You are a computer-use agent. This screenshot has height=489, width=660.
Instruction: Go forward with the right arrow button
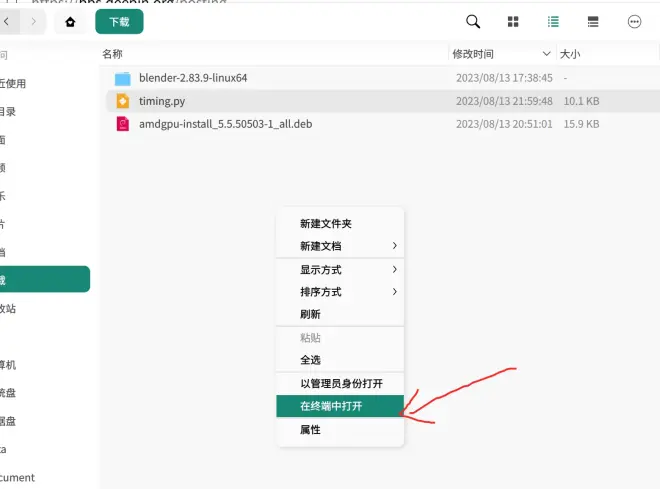coord(34,21)
